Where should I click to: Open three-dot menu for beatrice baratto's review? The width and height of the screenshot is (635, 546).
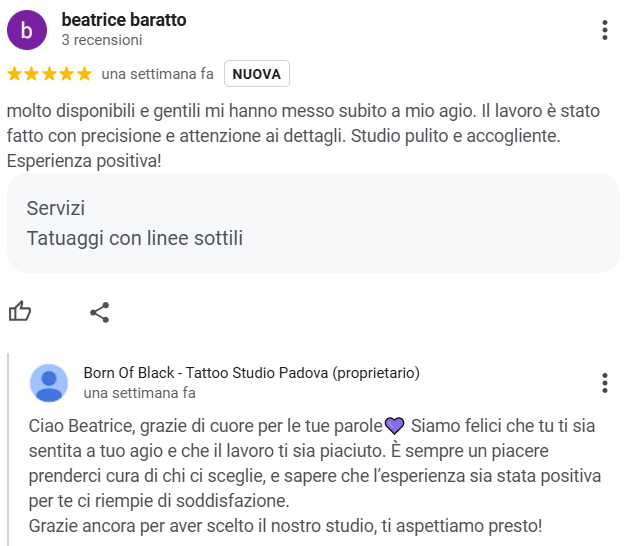tap(605, 30)
